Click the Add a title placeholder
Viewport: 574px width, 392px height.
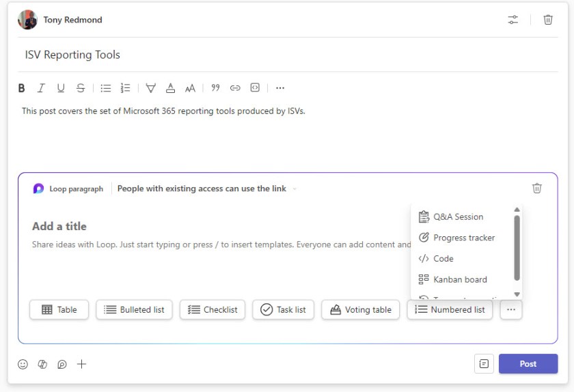pos(59,226)
